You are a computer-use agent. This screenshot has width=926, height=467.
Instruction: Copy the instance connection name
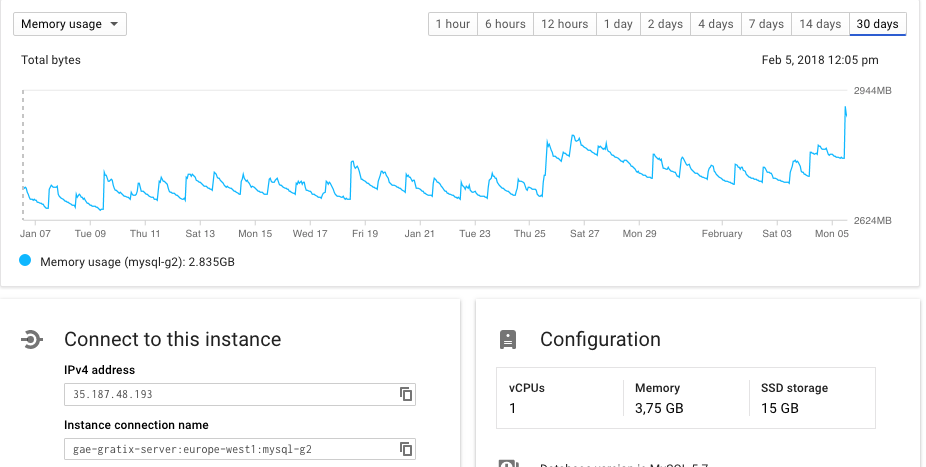[x=406, y=449]
